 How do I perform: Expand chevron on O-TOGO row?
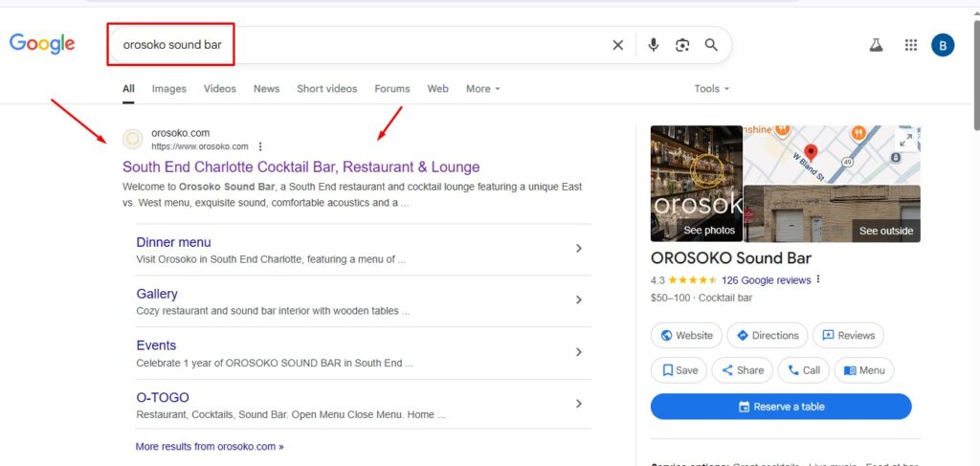point(579,404)
